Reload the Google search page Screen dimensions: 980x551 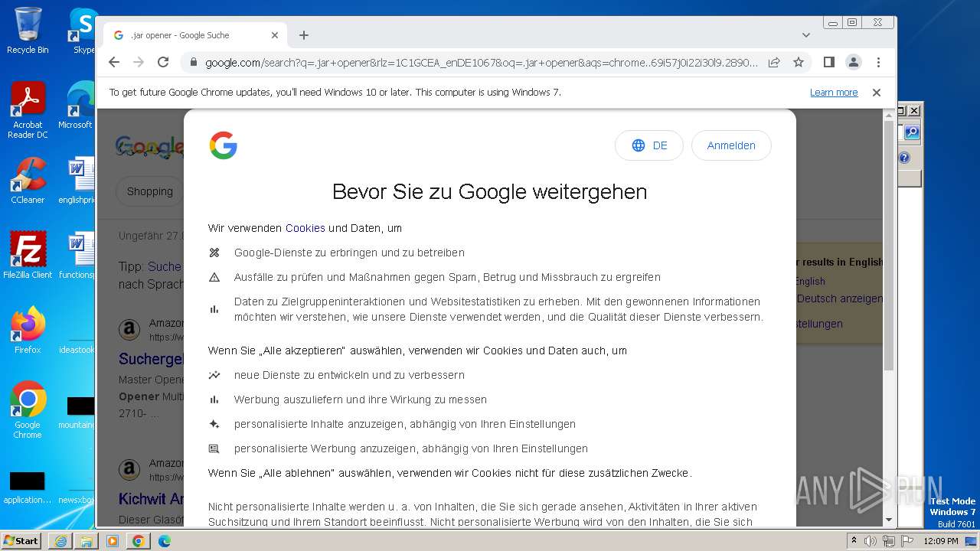(x=163, y=62)
